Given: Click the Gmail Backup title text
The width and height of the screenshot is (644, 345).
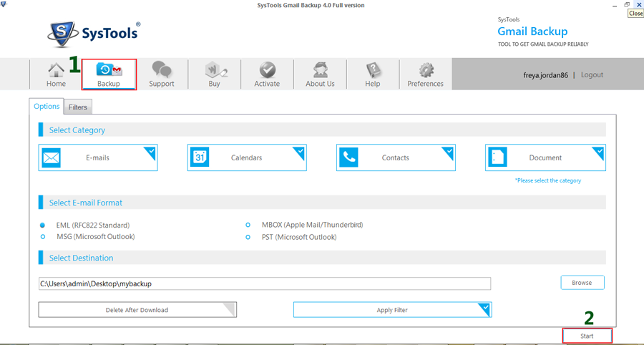Looking at the screenshot, I should (532, 31).
